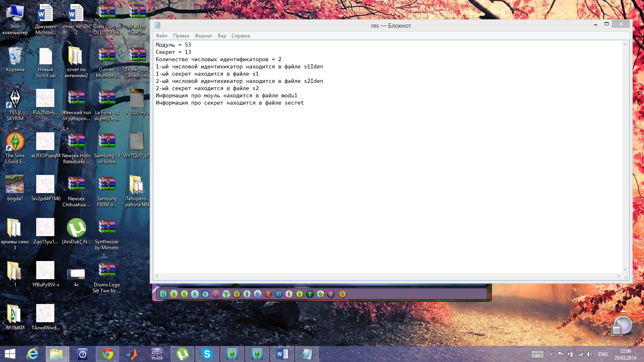Launch Internet Explorer from the taskbar
This screenshot has width=644, height=362.
point(33,354)
